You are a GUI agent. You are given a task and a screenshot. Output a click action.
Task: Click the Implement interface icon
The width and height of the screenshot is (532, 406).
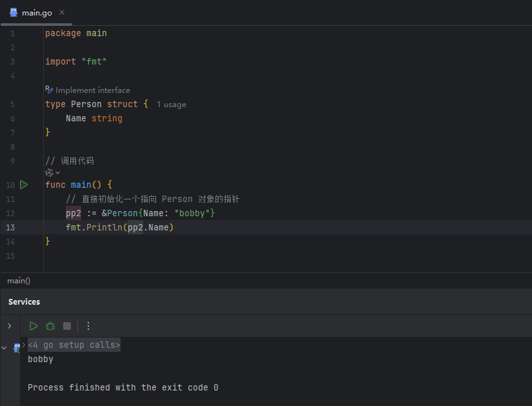[49, 90]
